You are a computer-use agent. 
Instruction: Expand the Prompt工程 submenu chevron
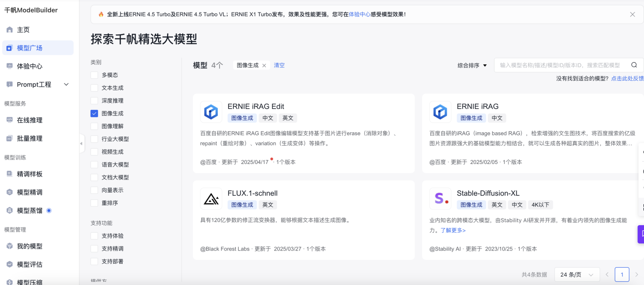[x=67, y=84]
